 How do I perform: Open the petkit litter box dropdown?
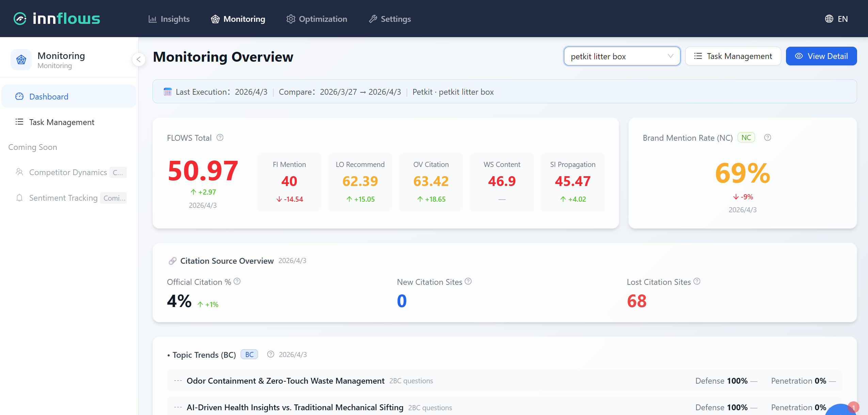[x=622, y=56]
